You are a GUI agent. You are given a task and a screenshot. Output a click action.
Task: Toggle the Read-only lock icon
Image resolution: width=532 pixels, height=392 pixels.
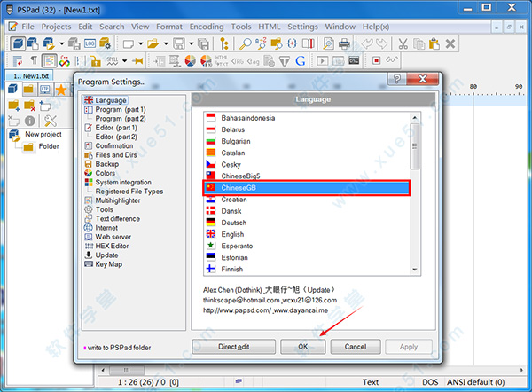click(x=96, y=61)
